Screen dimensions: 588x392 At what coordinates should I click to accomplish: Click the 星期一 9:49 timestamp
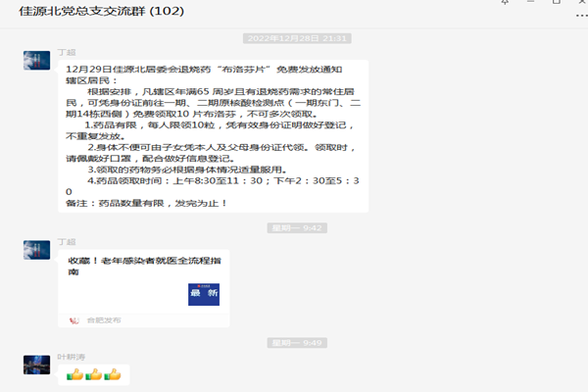[x=299, y=342]
